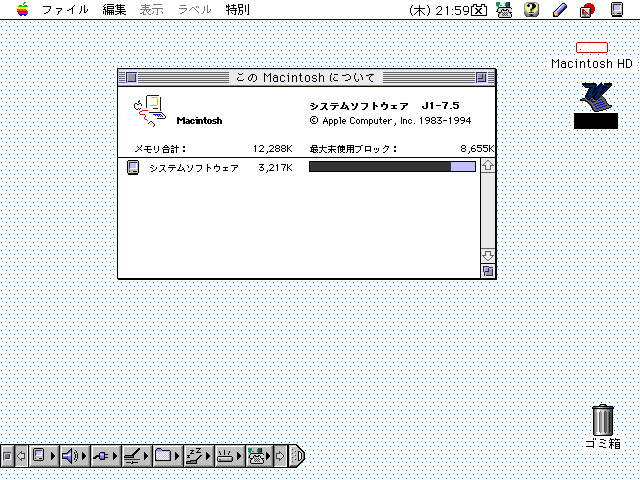Click the システムソフトウェア J1-7.5 heading

click(x=384, y=106)
